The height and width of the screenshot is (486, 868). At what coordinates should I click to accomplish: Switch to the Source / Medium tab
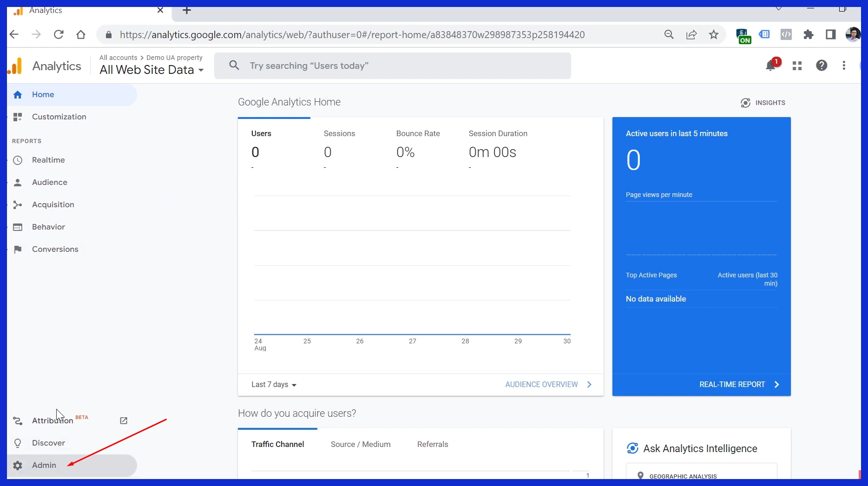click(x=361, y=445)
